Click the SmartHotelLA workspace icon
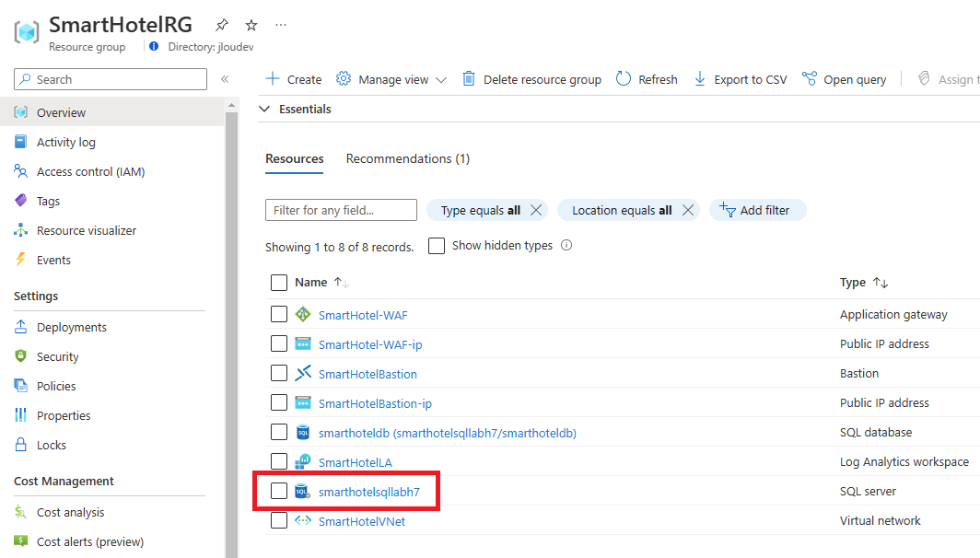 pyautogui.click(x=303, y=461)
